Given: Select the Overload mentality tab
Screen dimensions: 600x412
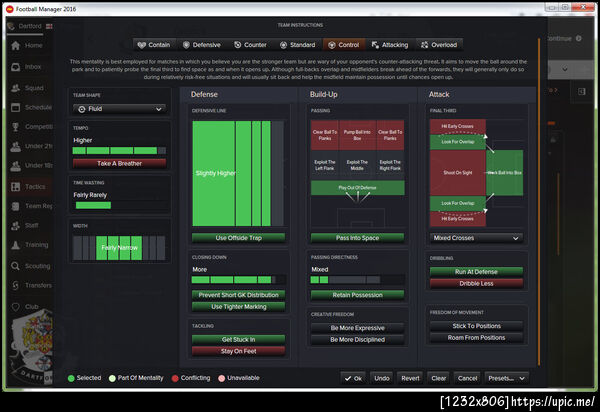Looking at the screenshot, I should tap(439, 45).
